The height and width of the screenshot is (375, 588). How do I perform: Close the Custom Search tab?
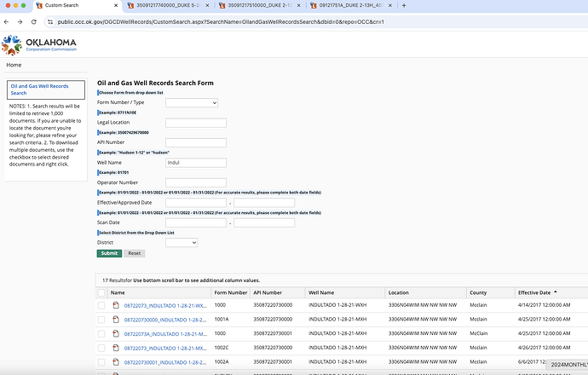[116, 5]
